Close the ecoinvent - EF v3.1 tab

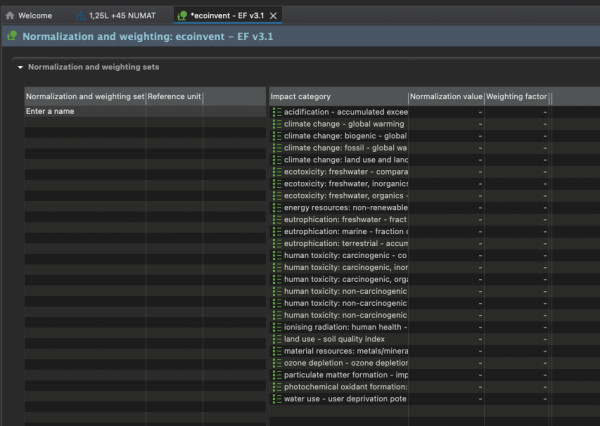coord(273,16)
